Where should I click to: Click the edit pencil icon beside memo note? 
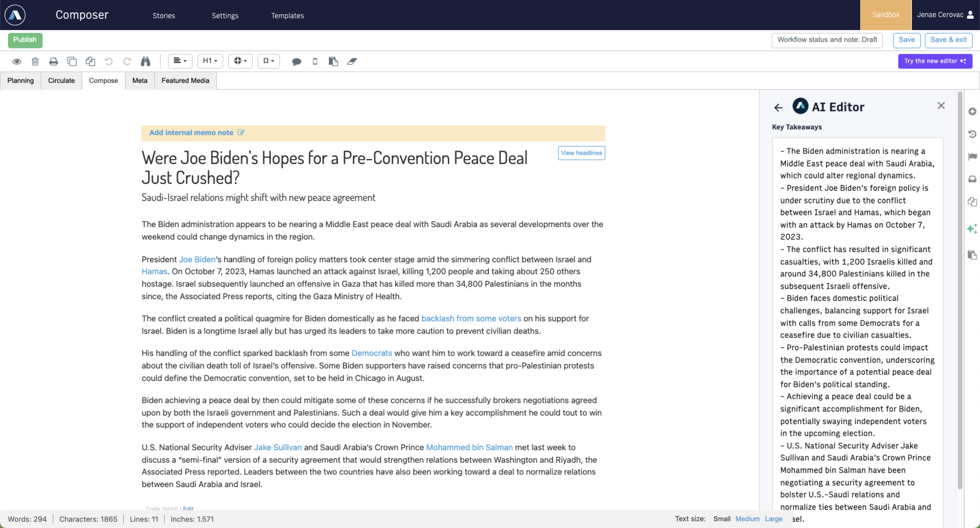pyautogui.click(x=241, y=132)
